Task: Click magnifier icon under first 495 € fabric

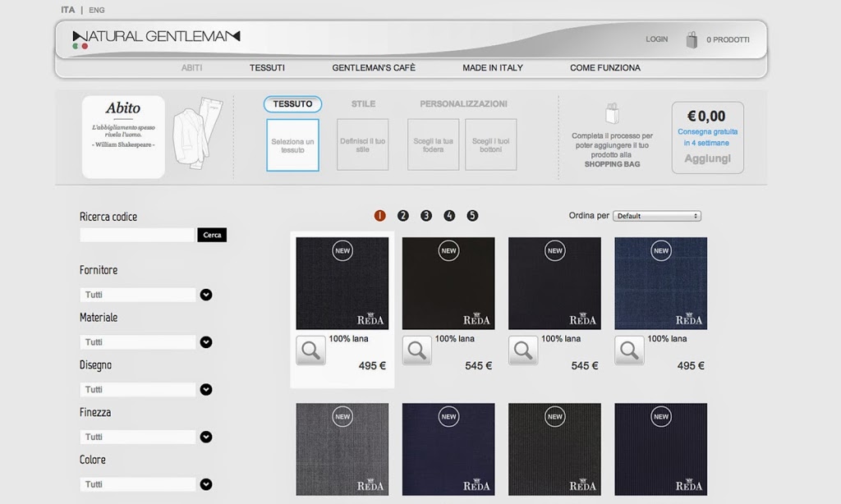Action: coord(310,351)
